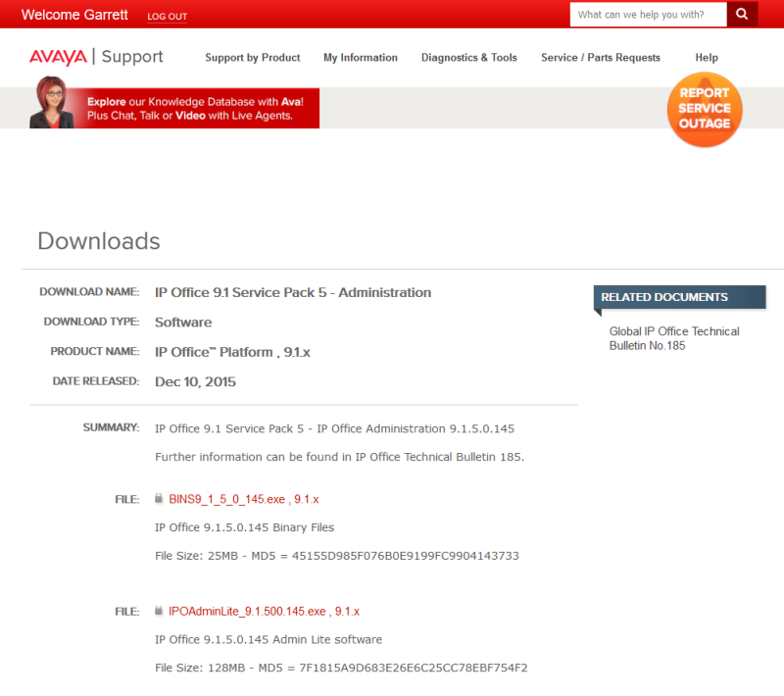Click the 'SUMMARY:' label

(x=111, y=427)
